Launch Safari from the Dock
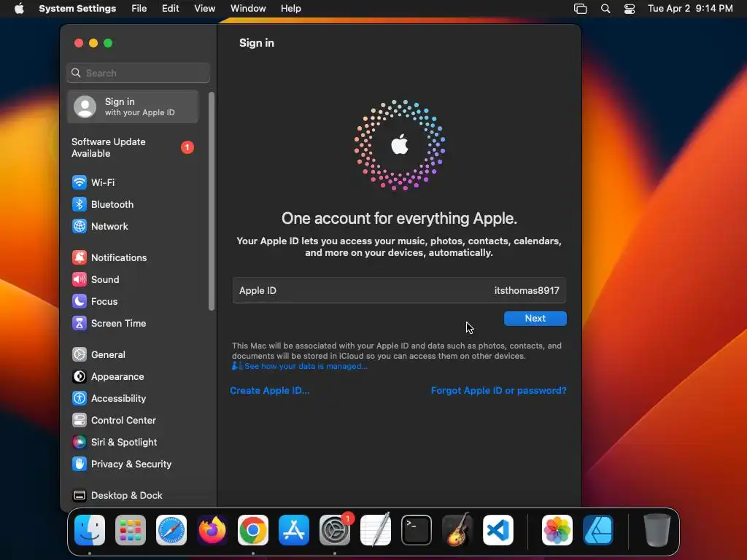 (x=171, y=530)
